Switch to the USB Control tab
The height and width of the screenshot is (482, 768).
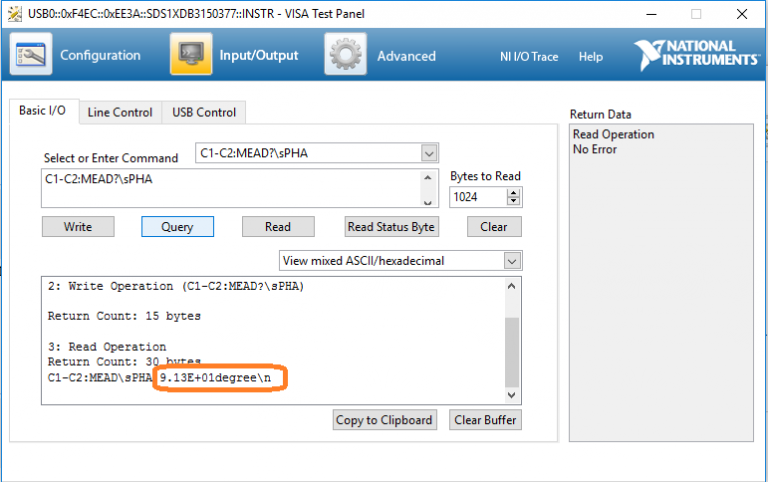[204, 112]
